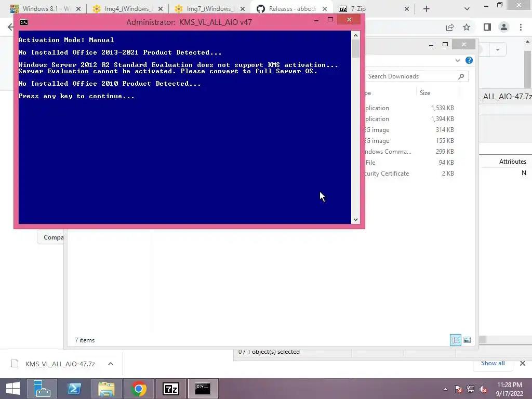Click the Administrator: KMS_VL_ALL_AIO v47 title bar
The height and width of the screenshot is (399, 532).
[x=189, y=22]
